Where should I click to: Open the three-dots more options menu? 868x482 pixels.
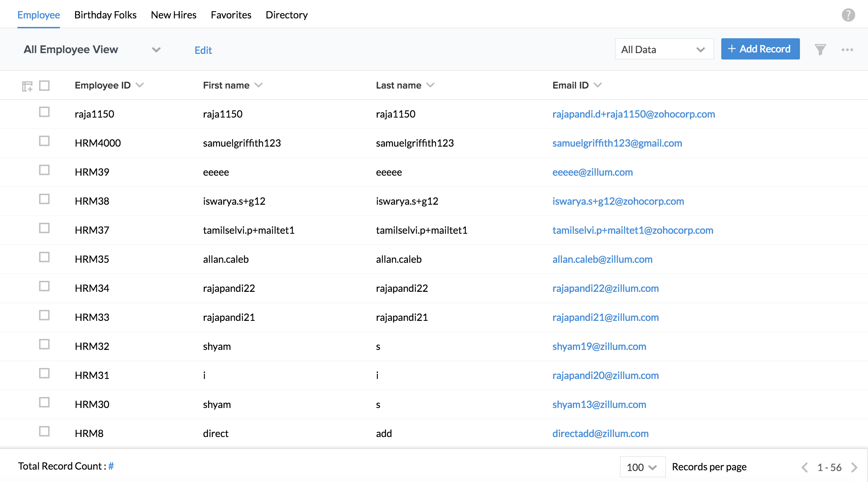pyautogui.click(x=847, y=50)
